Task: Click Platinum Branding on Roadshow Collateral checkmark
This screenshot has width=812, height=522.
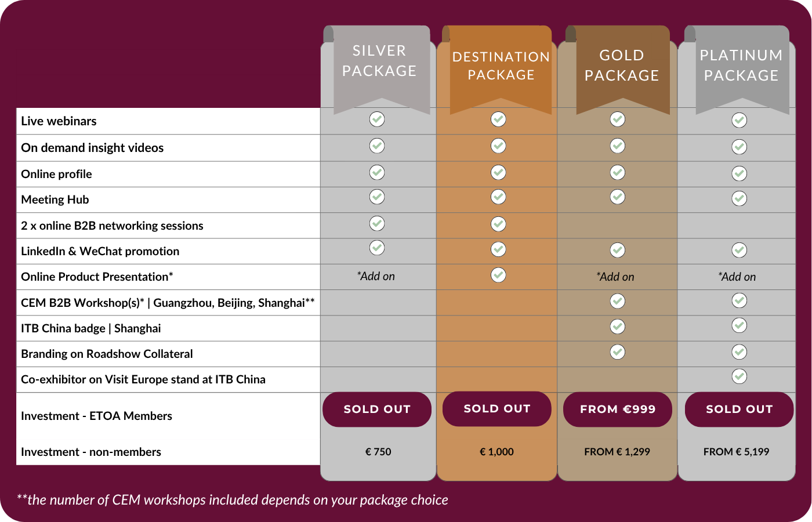Action: click(x=739, y=352)
